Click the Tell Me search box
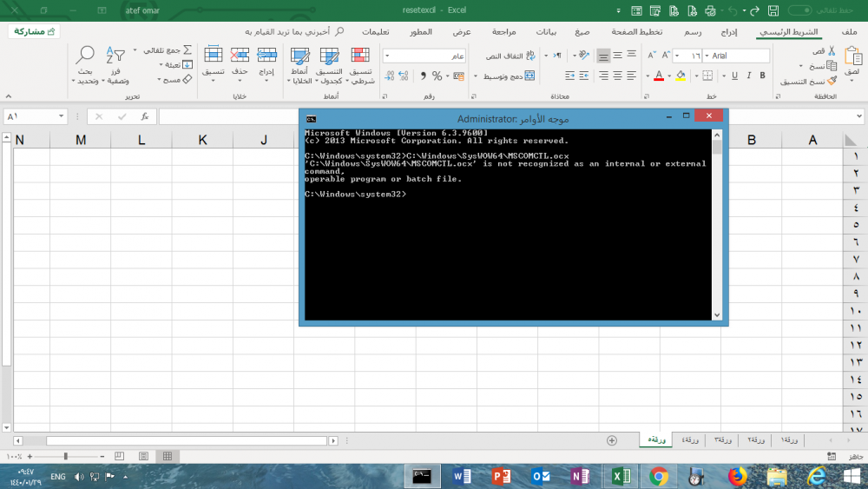 click(294, 31)
